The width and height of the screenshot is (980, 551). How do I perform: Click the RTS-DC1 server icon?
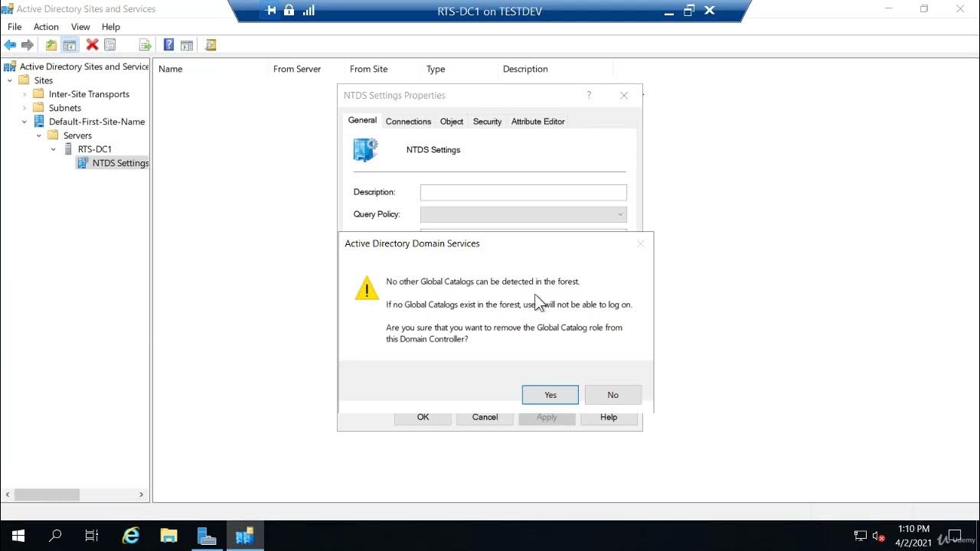(68, 149)
